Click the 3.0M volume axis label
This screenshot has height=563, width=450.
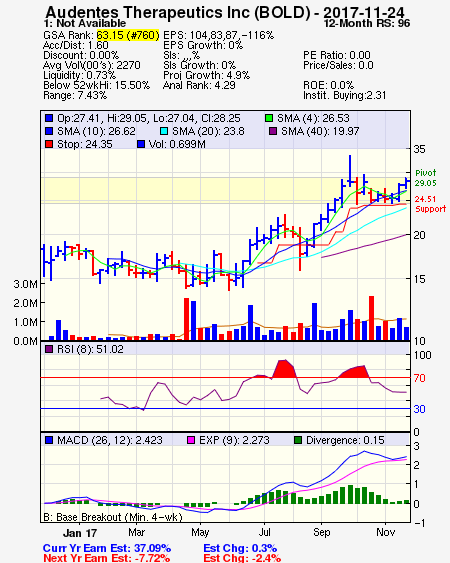coord(25,284)
